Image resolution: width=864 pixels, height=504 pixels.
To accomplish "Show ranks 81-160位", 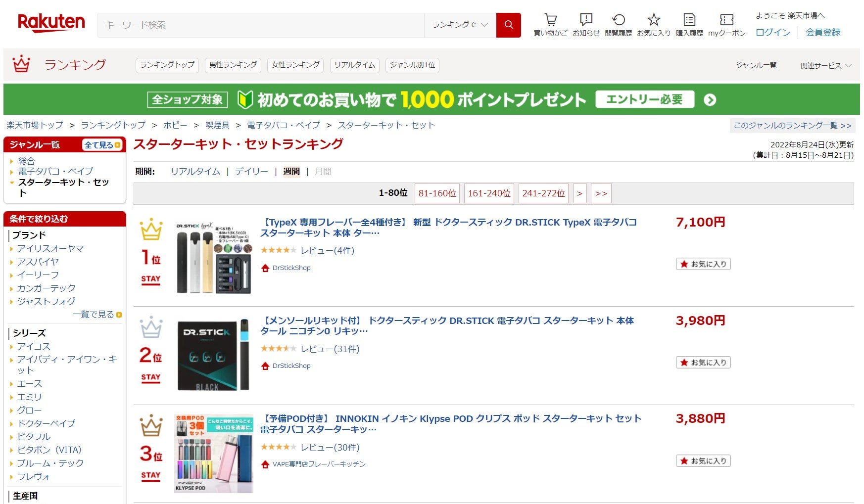I will point(437,193).
